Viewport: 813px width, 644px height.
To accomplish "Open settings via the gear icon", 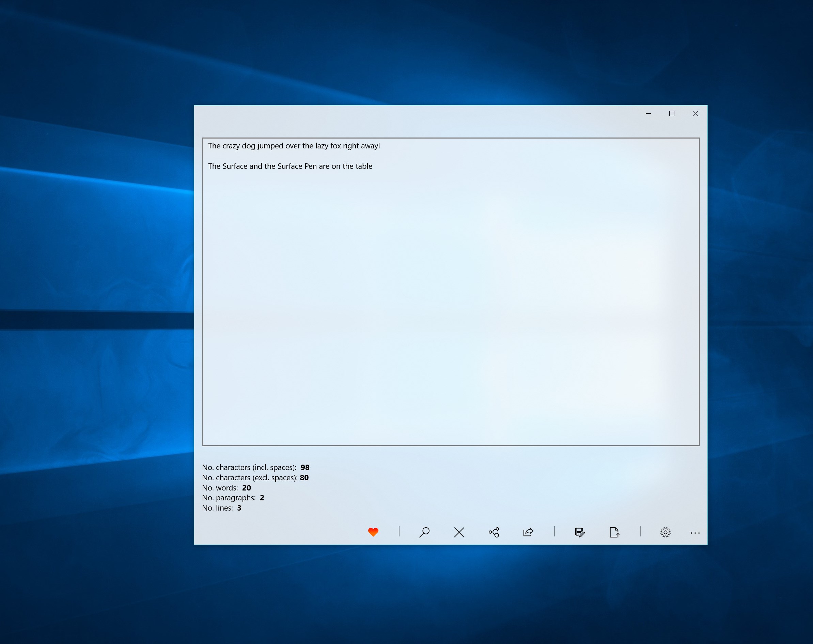I will 665,532.
